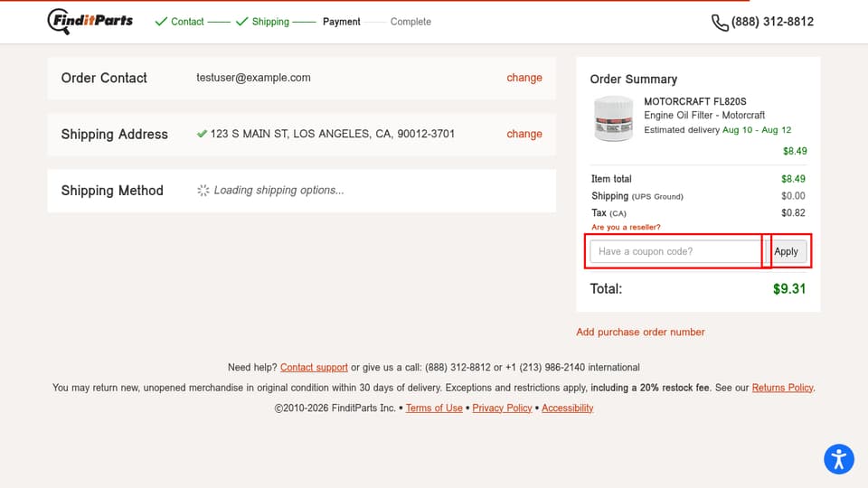Click the loading spinner in Shipping Method

(x=203, y=191)
